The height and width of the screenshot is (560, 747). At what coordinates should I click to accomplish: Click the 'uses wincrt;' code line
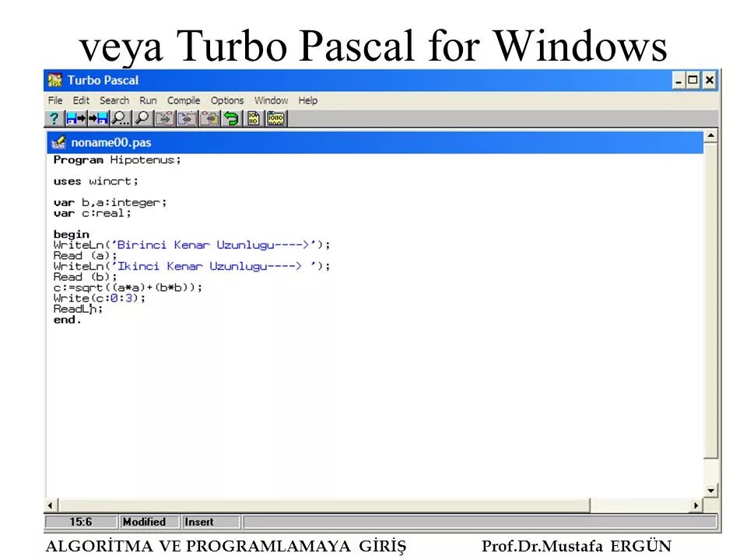pyautogui.click(x=96, y=181)
